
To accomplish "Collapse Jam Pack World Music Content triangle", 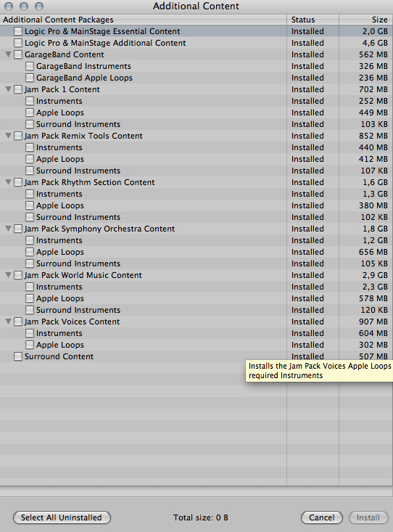I will pyautogui.click(x=9, y=275).
